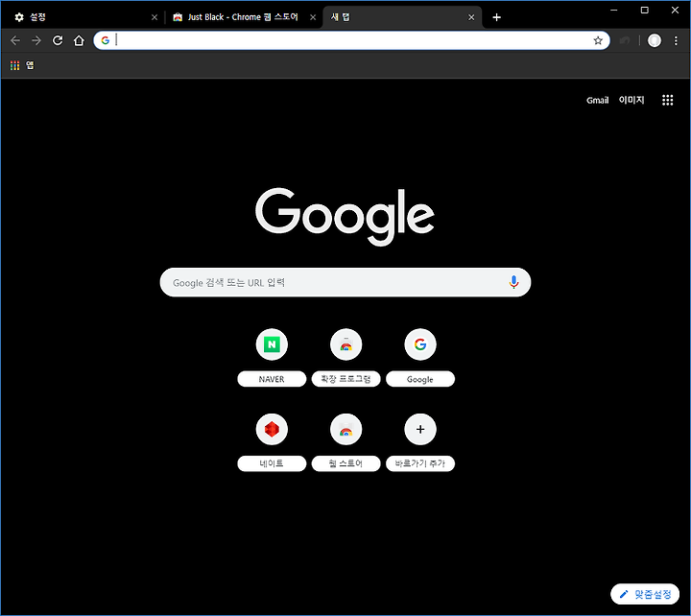Open the NAVER shortcut icon
Image resolution: width=691 pixels, height=616 pixels.
pyautogui.click(x=272, y=344)
